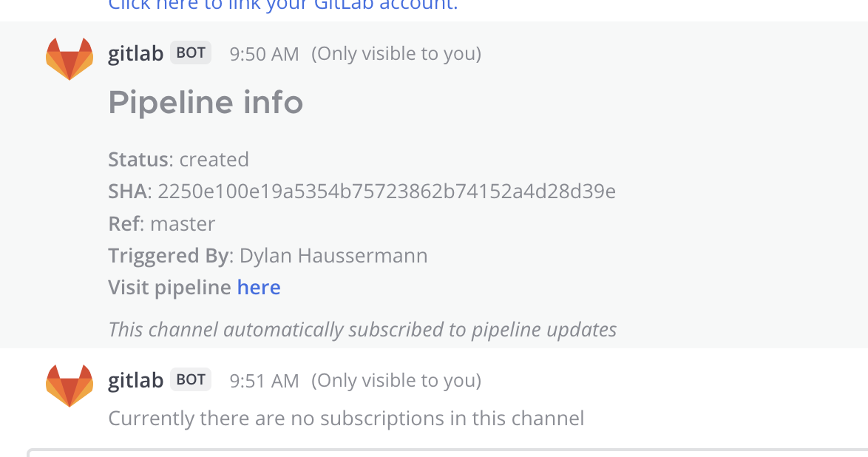This screenshot has width=868, height=457.
Task: Select the gitlab bot name in the 9:51 AM message
Action: coord(135,379)
